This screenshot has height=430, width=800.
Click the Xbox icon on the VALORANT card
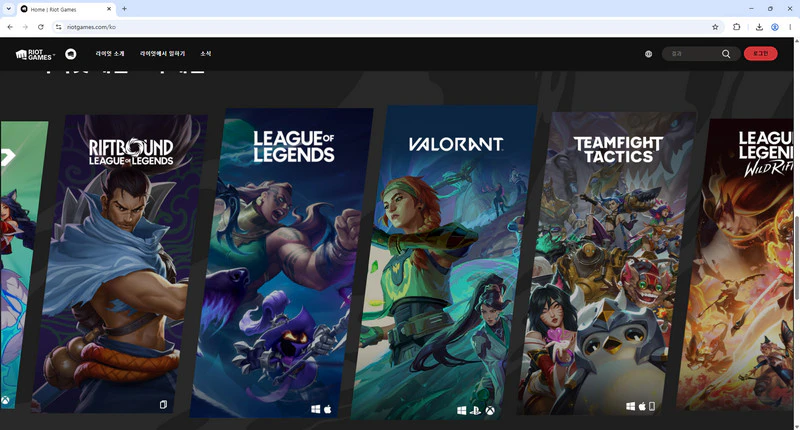click(490, 411)
